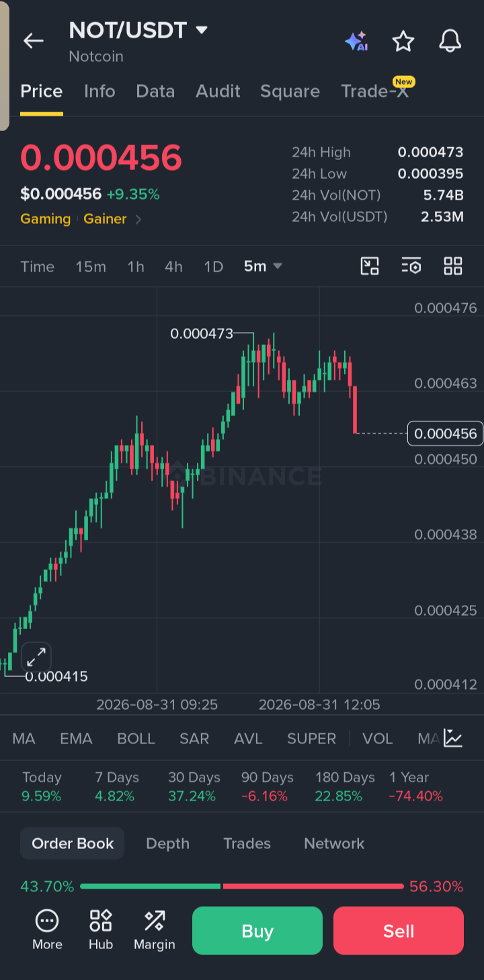Open Margin trading icon
The image size is (484, 980).
[155, 930]
